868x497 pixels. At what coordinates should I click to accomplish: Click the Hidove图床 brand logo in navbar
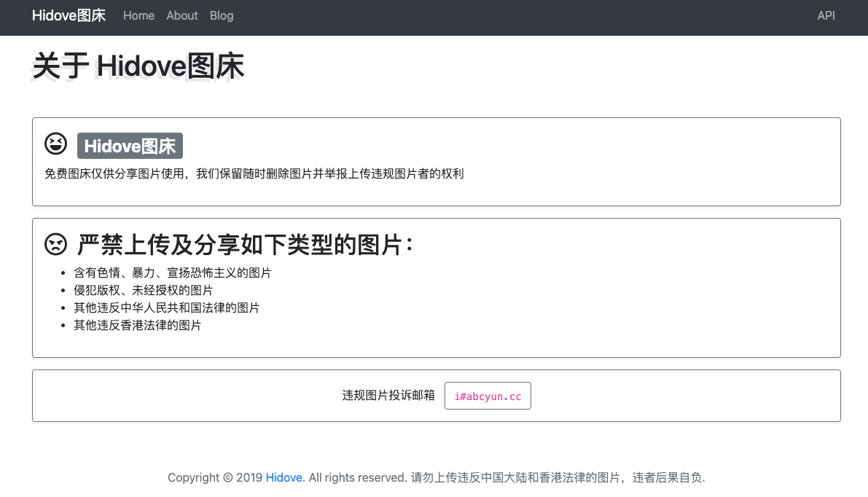(69, 15)
